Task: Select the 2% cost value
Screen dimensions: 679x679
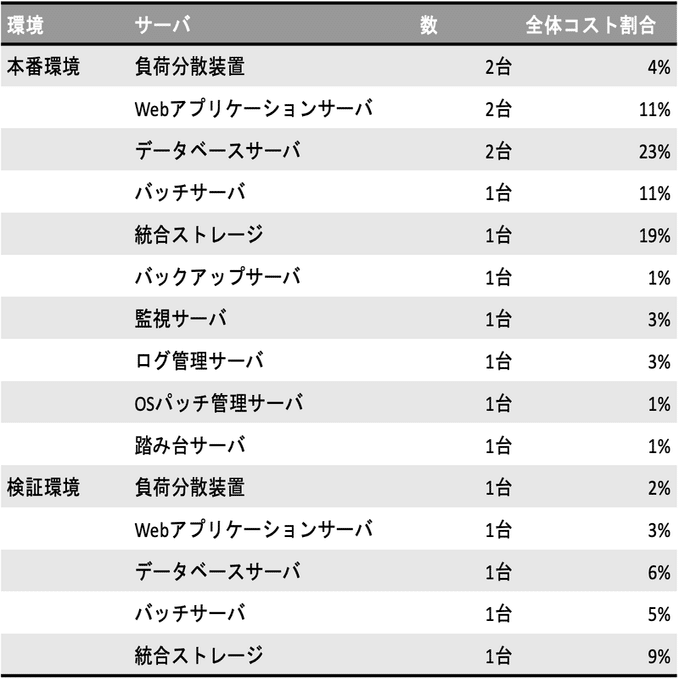Action: click(660, 488)
